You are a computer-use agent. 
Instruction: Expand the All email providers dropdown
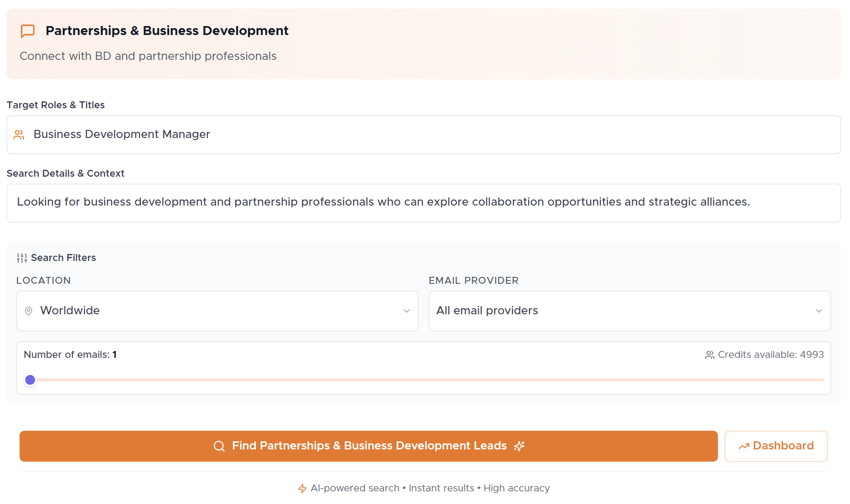[629, 311]
